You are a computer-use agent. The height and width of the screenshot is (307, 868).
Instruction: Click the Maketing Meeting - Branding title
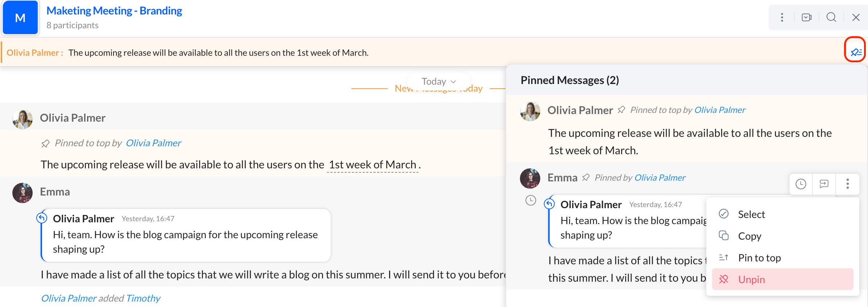point(114,11)
